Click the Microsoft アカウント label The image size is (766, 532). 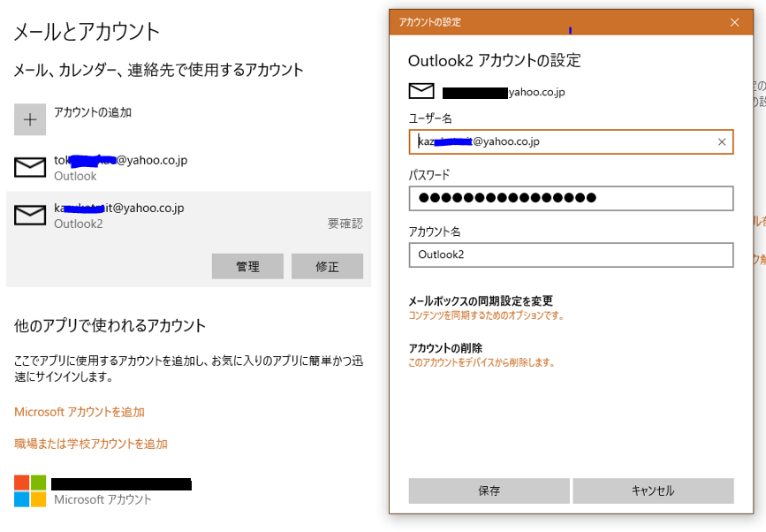point(102,500)
